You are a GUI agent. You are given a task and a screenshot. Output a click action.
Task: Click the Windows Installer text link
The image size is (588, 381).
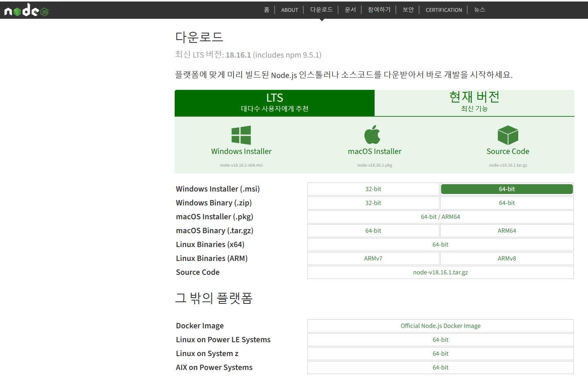[x=241, y=152]
